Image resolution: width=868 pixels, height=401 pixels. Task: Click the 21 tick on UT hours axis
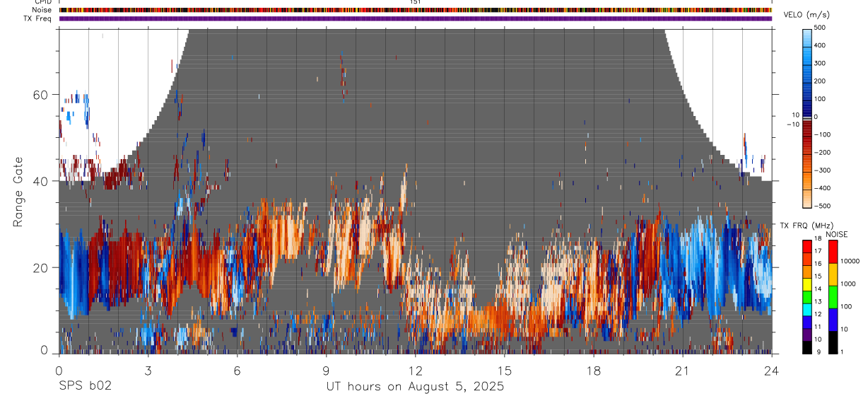point(683,371)
